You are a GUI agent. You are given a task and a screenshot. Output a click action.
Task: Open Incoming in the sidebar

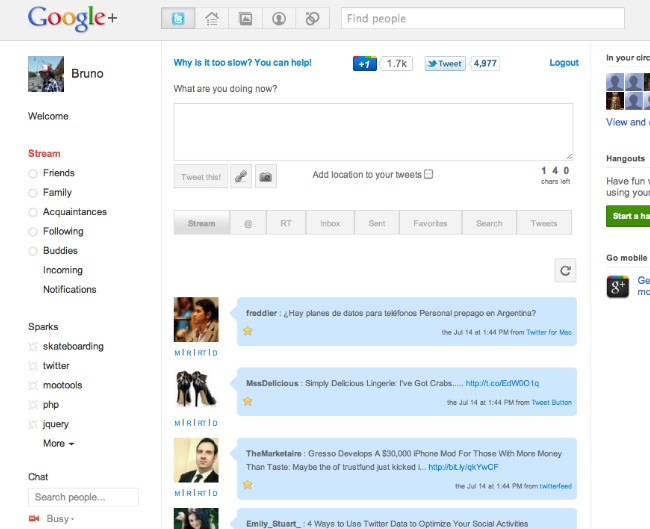63,270
